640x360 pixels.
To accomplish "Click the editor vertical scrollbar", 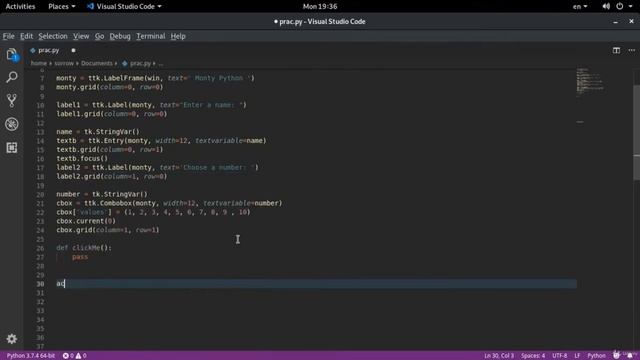I will point(636,133).
